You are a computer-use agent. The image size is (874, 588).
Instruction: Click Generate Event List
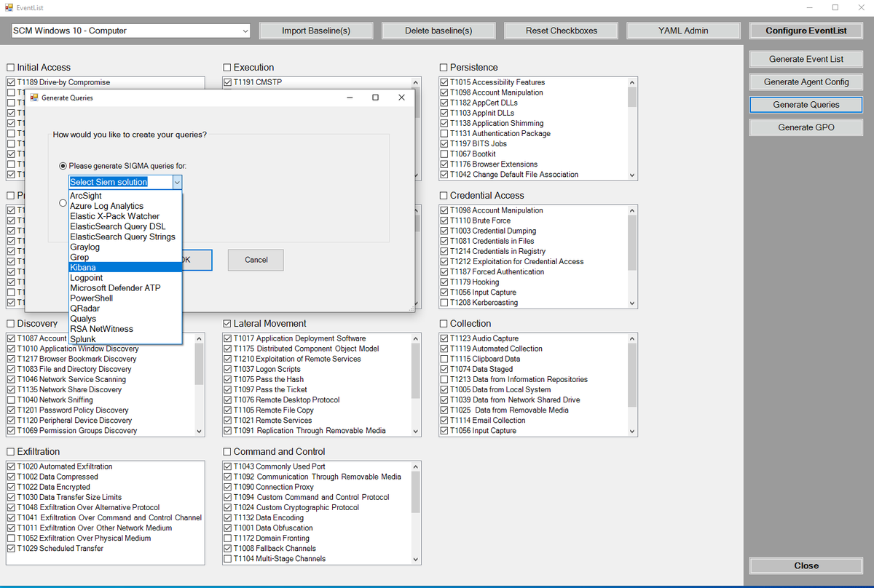point(806,59)
